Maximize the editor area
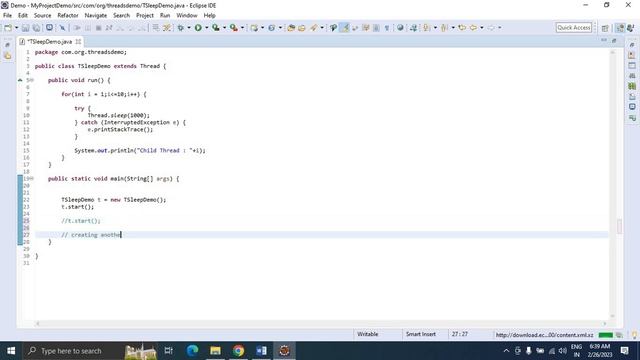Viewport: 640px width, 360px height. point(614,40)
